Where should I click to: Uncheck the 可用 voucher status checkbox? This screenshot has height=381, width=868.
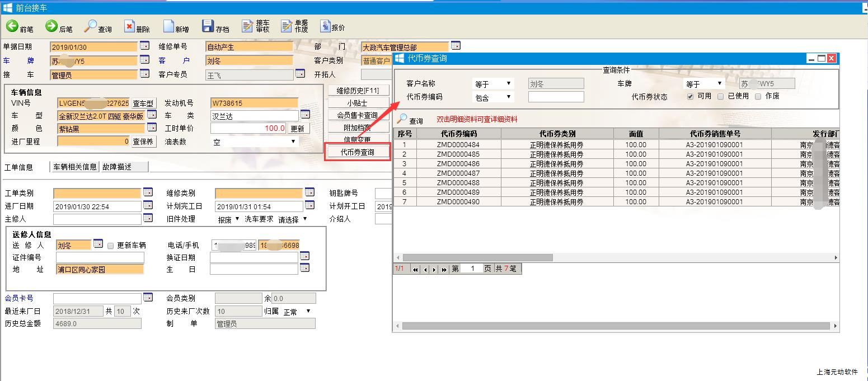click(x=690, y=96)
